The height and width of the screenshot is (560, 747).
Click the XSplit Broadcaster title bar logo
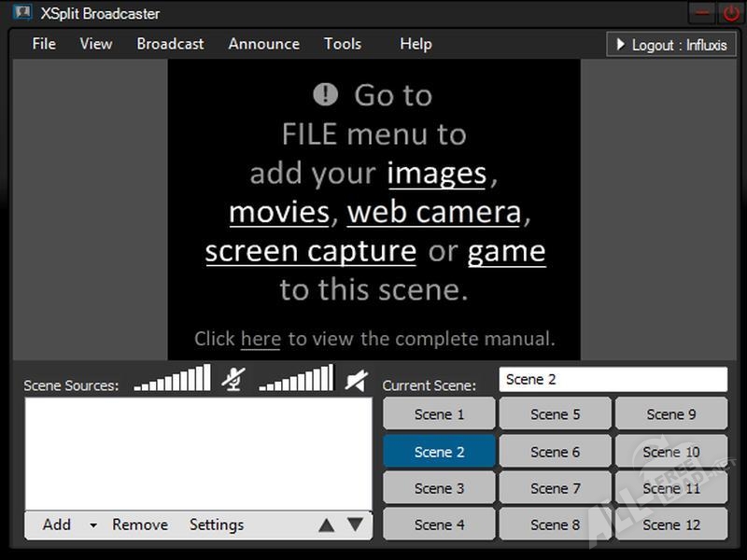[22, 13]
